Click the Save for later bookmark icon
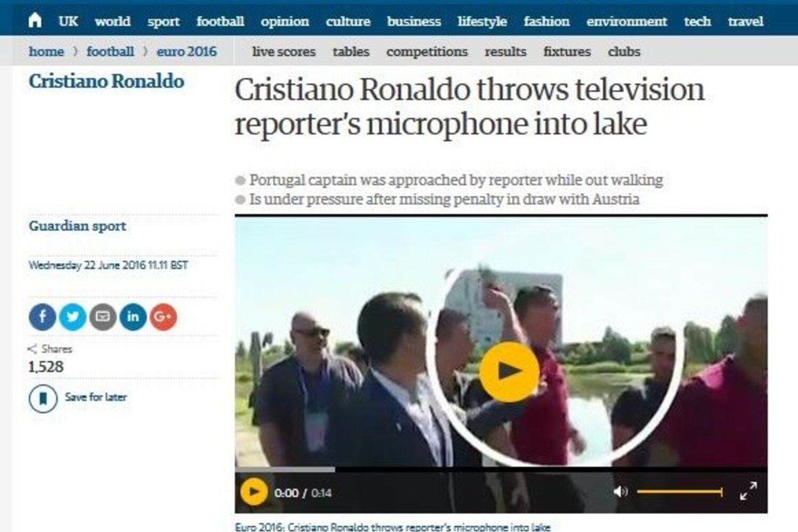The image size is (798, 532). point(43,398)
